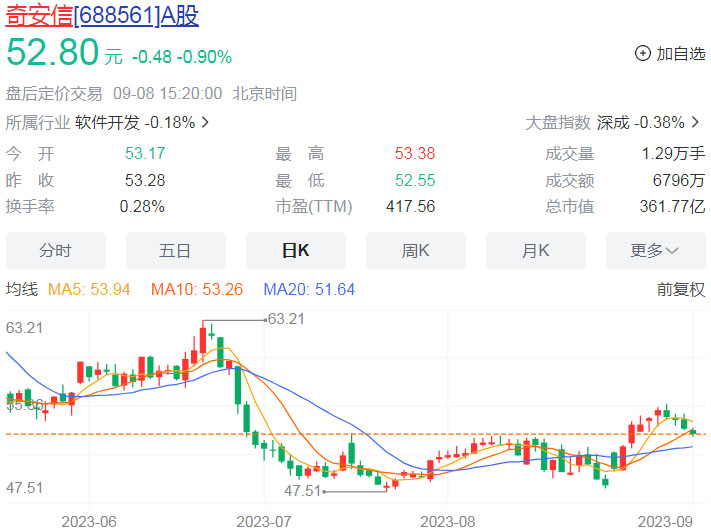Viewport: 711px width, 531px height.
Task: Open the 奇安信[688561]A股 stock link
Action: click(102, 15)
